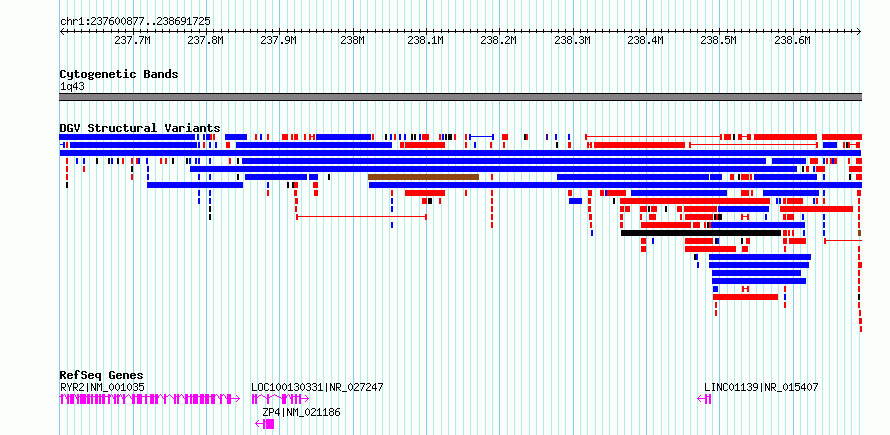
Task: Click the 238.4M ruler tick label
Action: click(x=646, y=40)
